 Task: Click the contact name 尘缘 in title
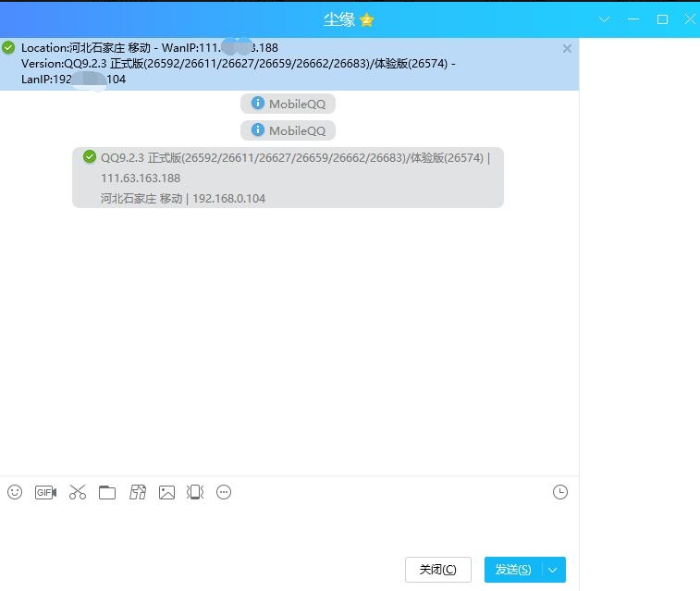pyautogui.click(x=338, y=19)
